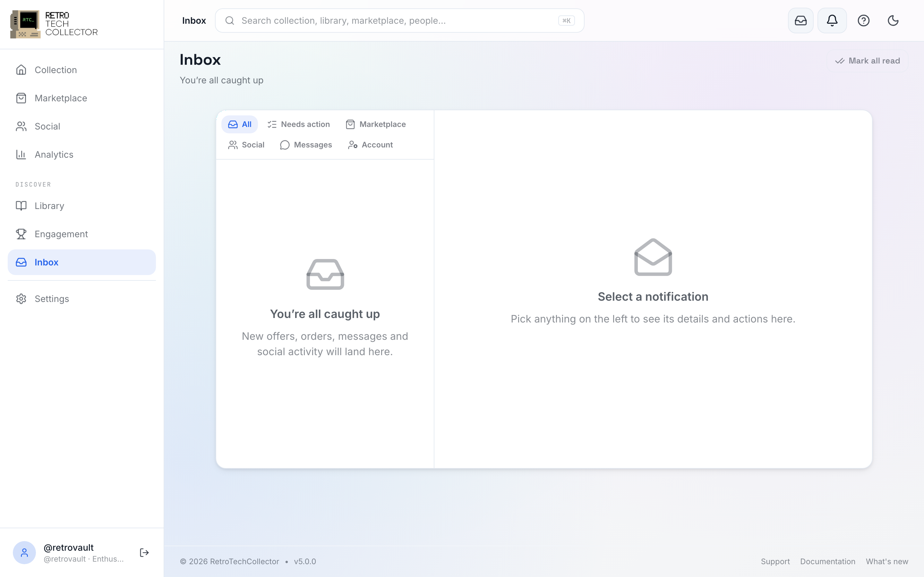Open the help question mark icon
924x577 pixels.
tap(863, 21)
